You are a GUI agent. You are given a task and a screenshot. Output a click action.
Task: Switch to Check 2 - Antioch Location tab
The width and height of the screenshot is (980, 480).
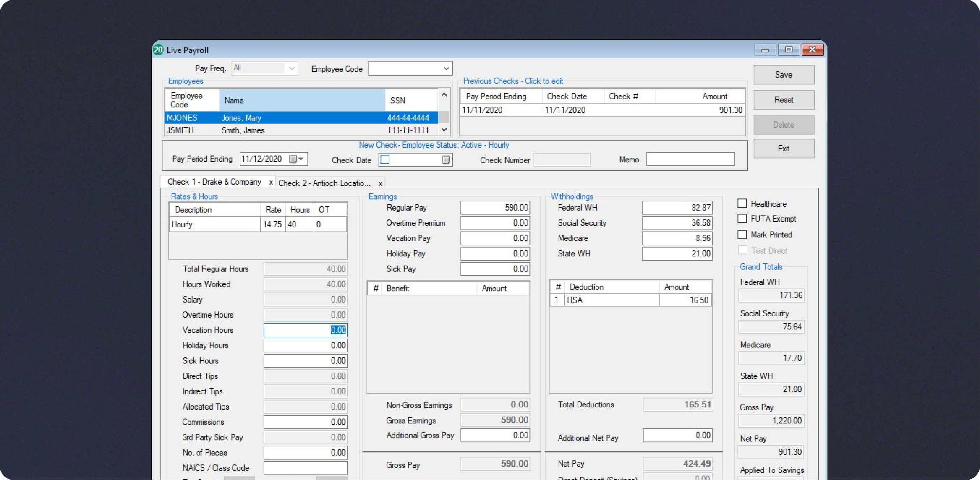pos(324,183)
